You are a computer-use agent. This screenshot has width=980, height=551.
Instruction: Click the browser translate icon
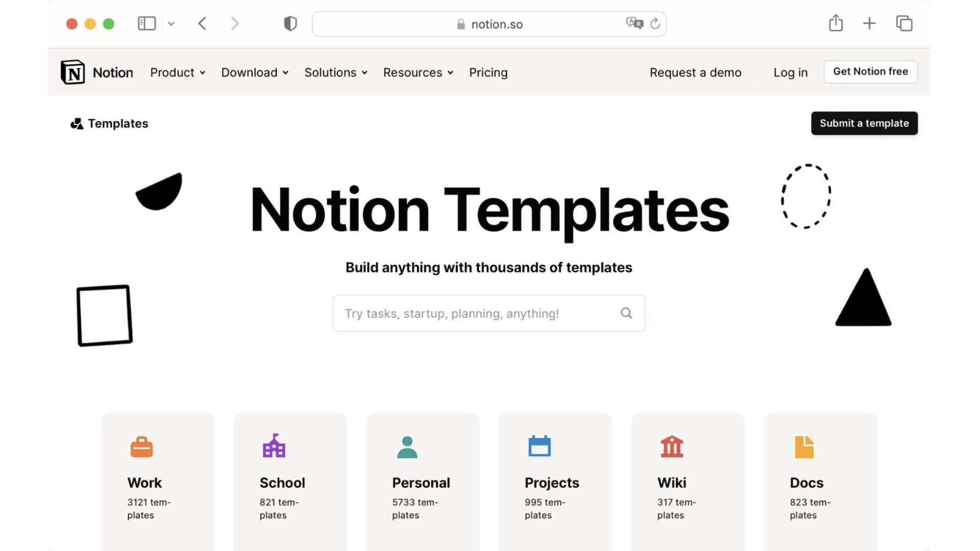(x=632, y=23)
